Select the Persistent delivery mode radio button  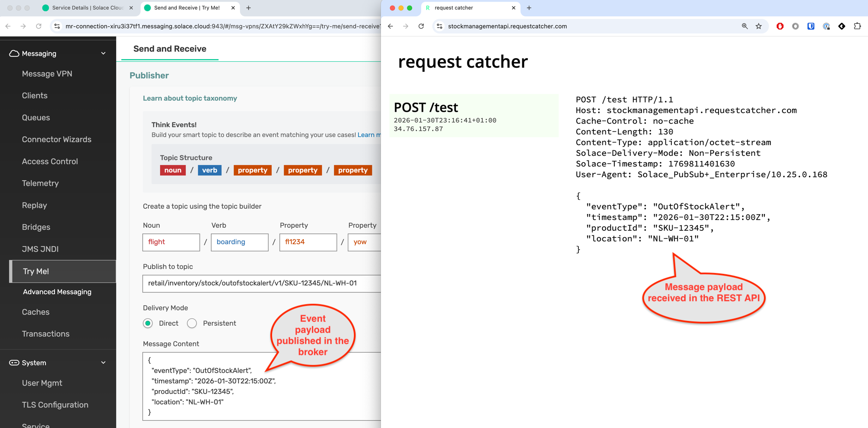click(192, 323)
